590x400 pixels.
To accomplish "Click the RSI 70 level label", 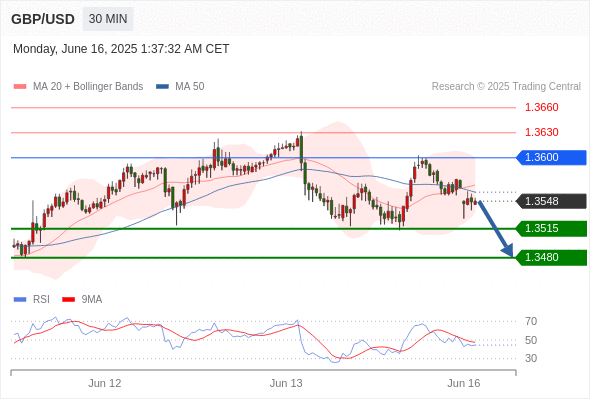I will coord(531,321).
